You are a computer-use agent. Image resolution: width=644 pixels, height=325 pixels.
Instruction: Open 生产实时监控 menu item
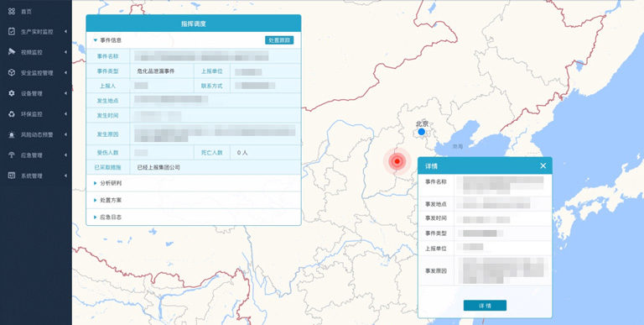(37, 32)
